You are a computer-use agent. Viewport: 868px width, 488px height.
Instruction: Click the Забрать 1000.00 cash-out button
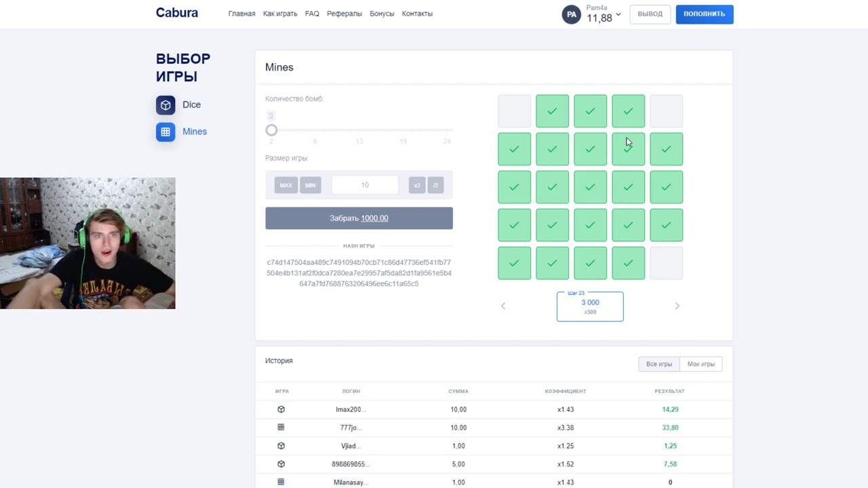(359, 218)
